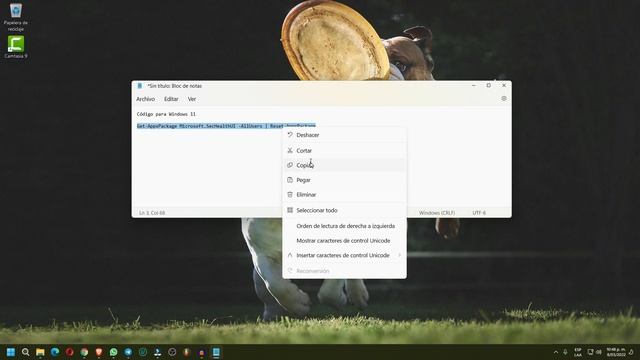Open the Papelera de reciclaje desktop icon

click(x=16, y=16)
